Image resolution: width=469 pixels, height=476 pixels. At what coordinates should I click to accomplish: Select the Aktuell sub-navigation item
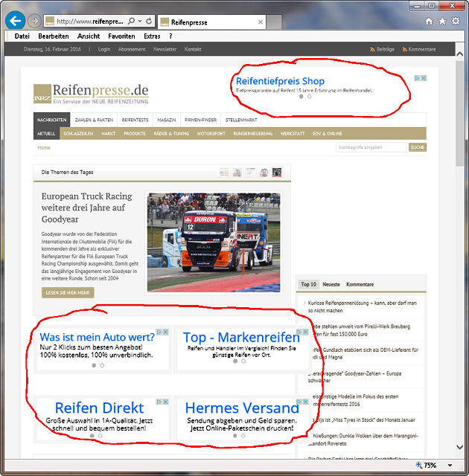pos(46,134)
